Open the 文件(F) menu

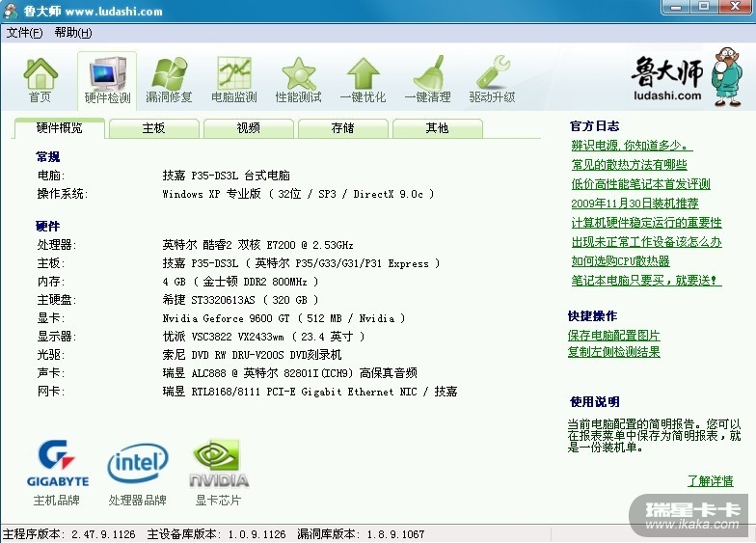[25, 33]
